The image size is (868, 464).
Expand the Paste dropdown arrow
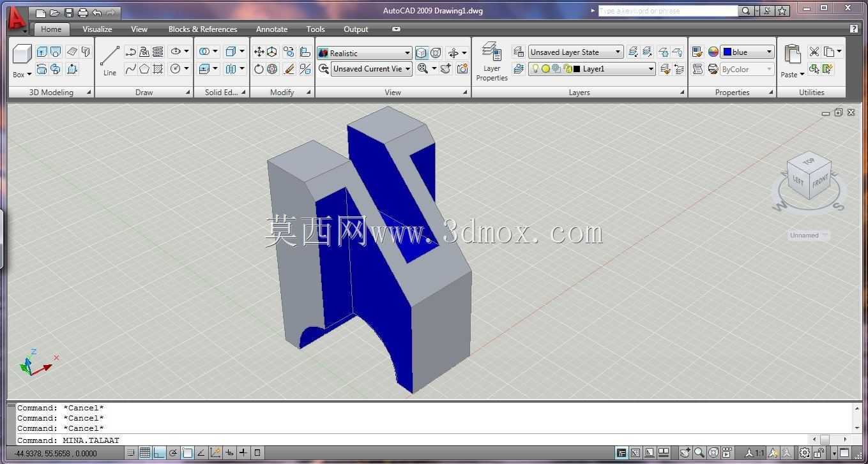pos(802,75)
